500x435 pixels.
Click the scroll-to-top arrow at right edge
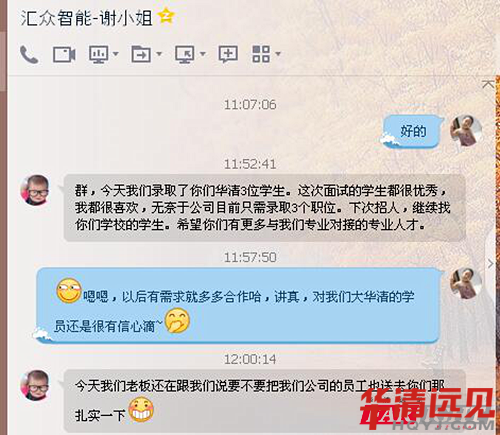tap(488, 84)
